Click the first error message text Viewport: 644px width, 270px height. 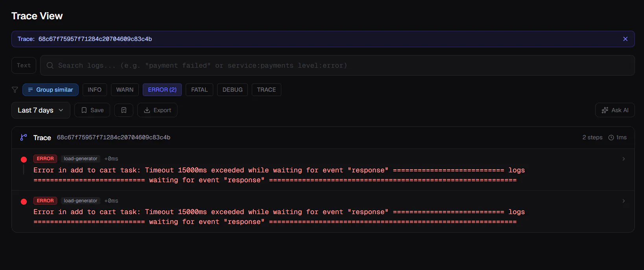[x=279, y=175]
